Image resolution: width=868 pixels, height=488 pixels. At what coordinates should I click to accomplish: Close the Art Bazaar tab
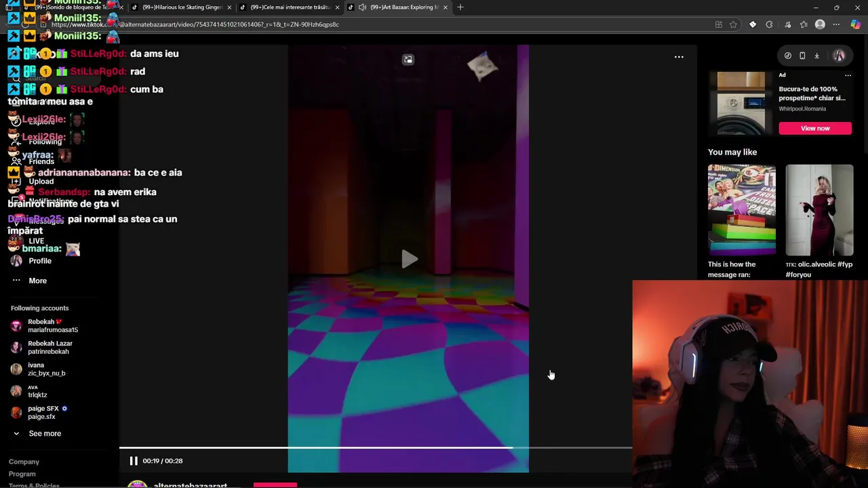[x=446, y=7]
